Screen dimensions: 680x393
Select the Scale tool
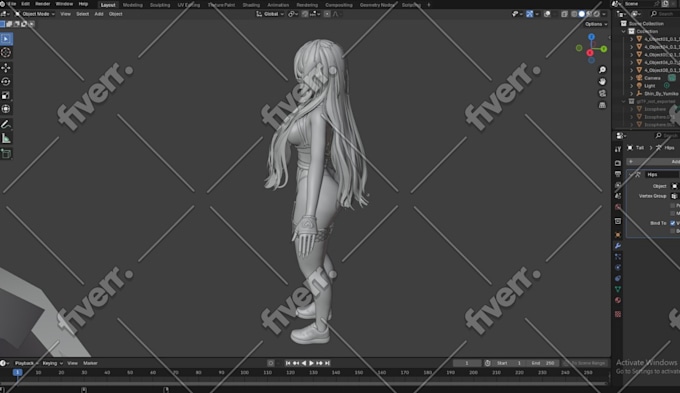pos(6,95)
